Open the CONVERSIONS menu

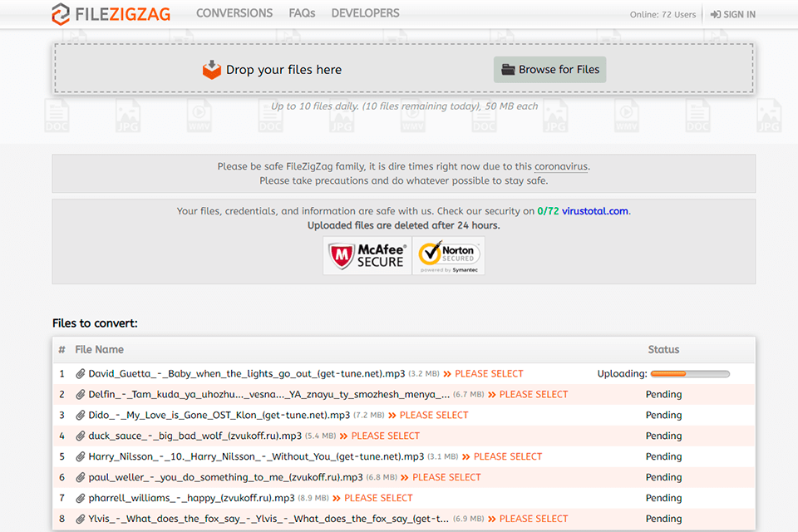click(x=234, y=12)
